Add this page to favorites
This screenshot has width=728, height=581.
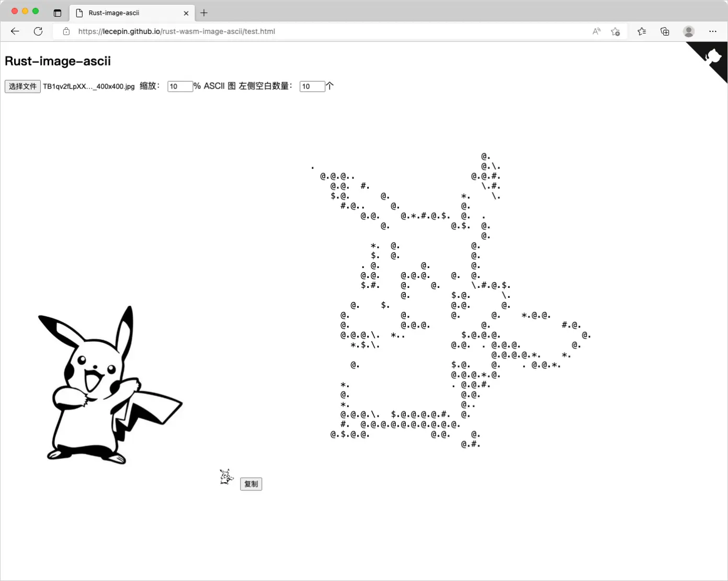pos(616,31)
